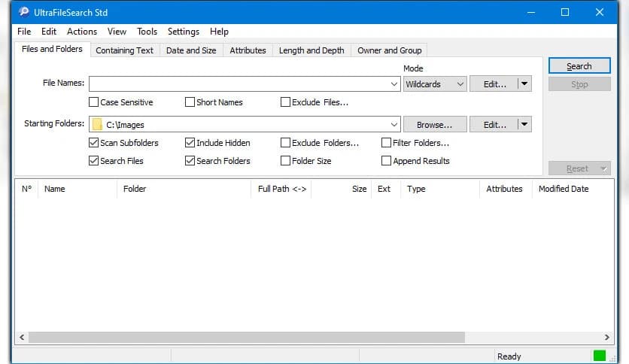Uncheck the Search Files option
This screenshot has width=629, height=364.
coord(93,161)
